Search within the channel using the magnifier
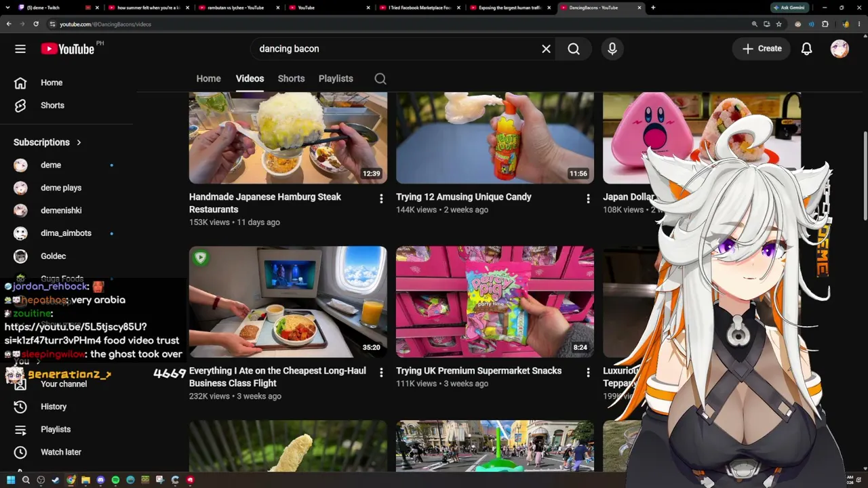868x488 pixels. 380,79
